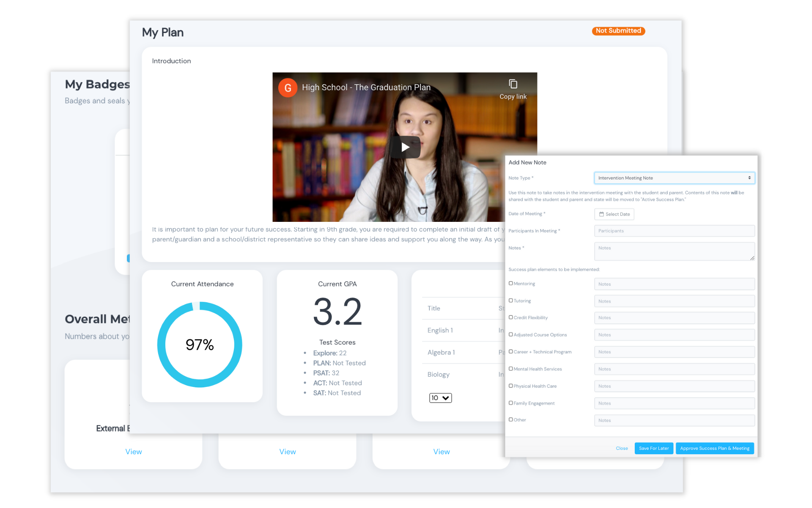
Task: Click the Copy link icon on video
Action: (513, 84)
